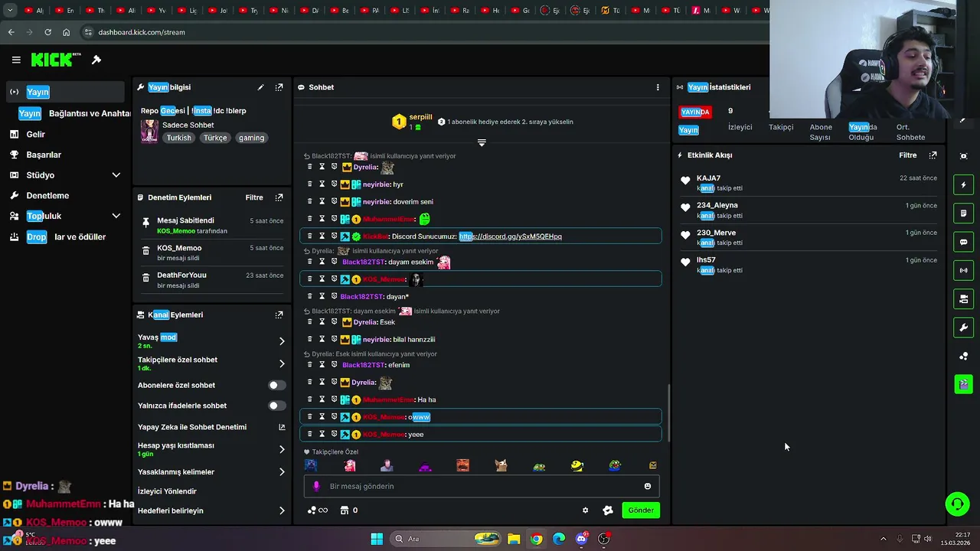Click the chat bubble icon in right sidebar
Viewport: 980px width, 551px height.
(x=964, y=242)
